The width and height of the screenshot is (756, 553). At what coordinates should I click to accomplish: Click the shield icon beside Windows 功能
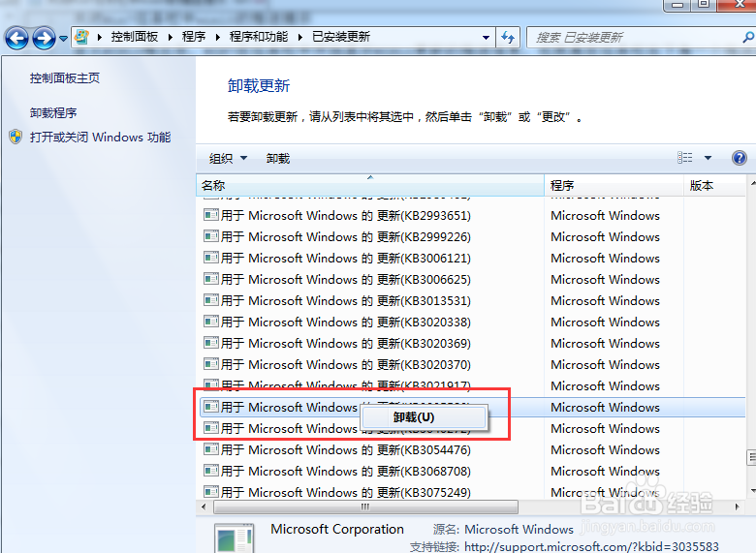point(16,137)
